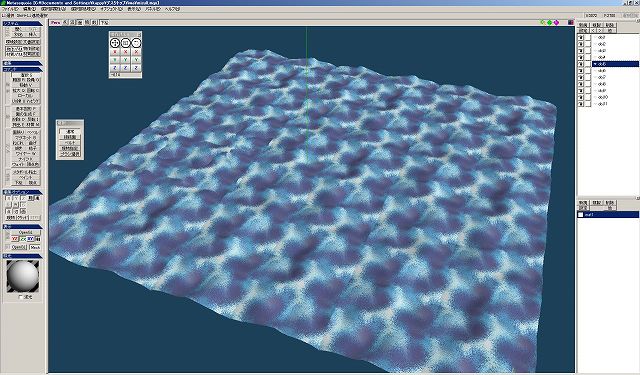
Task: Click 新規 button in the object panel
Action: pos(583,25)
